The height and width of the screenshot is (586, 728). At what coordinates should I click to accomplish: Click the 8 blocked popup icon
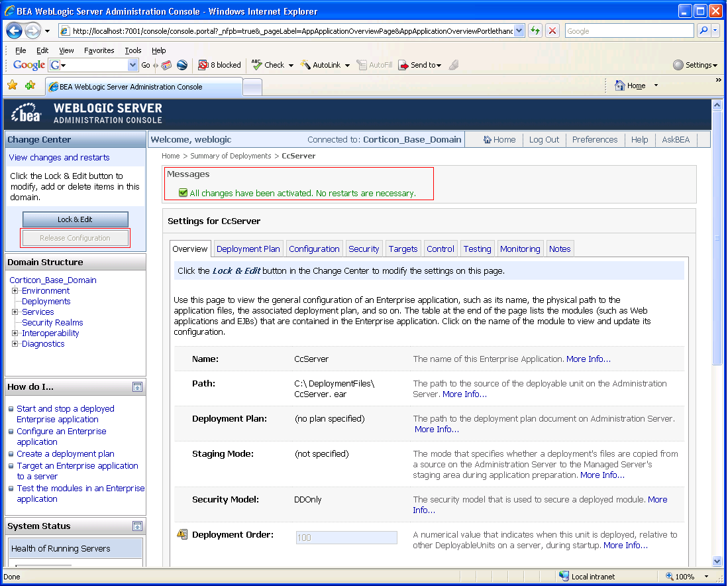coord(203,65)
